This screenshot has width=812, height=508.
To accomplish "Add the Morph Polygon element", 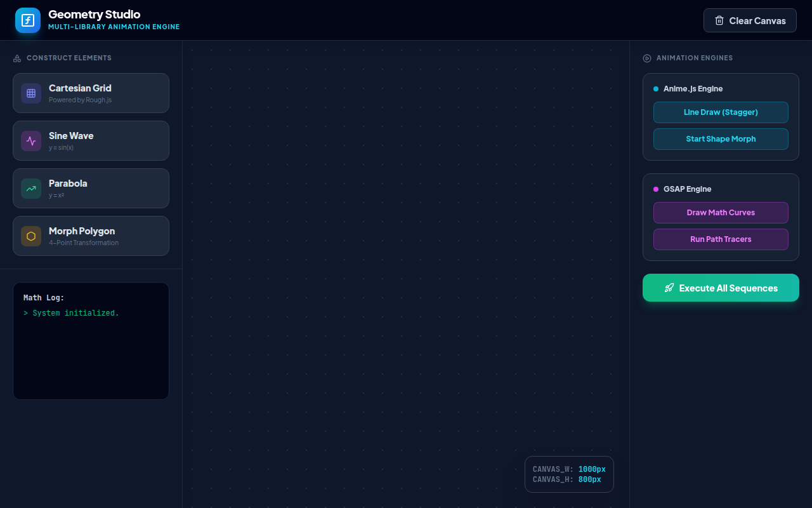I will coord(91,236).
